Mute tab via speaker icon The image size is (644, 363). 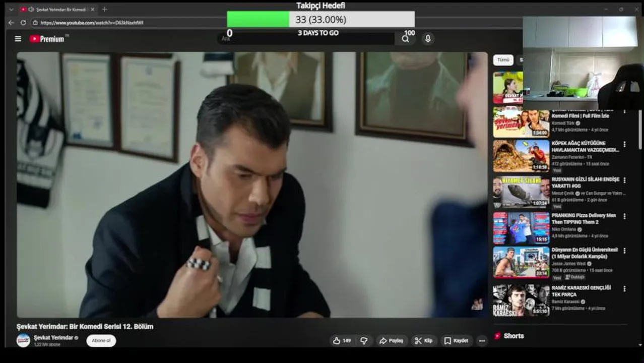point(31,9)
